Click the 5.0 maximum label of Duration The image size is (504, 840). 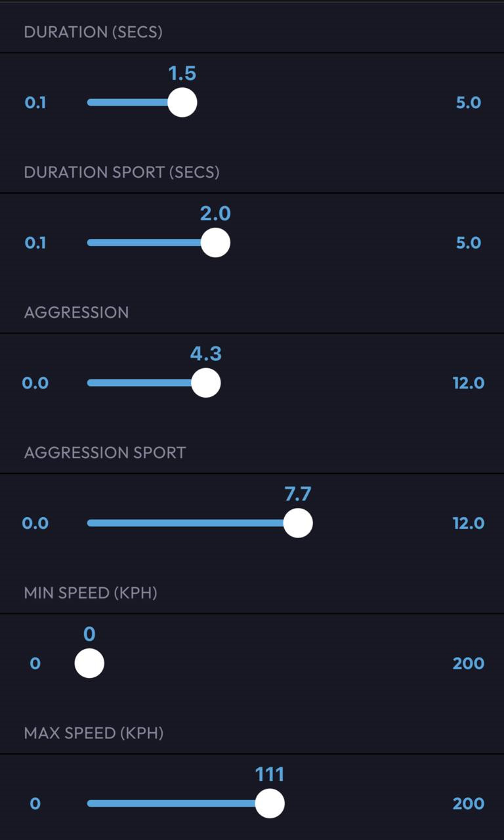(469, 102)
